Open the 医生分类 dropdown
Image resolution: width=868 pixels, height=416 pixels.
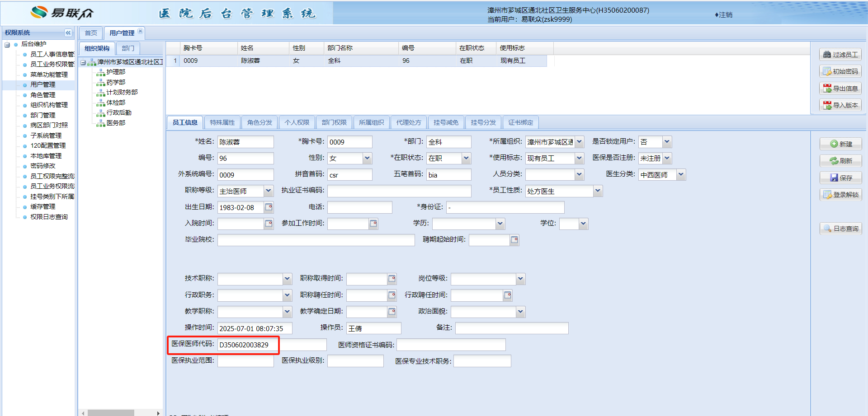[681, 175]
